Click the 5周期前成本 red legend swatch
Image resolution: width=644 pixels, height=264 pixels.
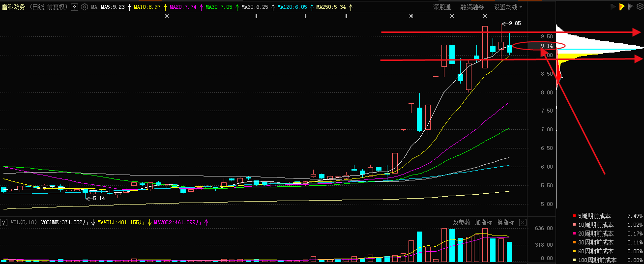click(x=574, y=216)
